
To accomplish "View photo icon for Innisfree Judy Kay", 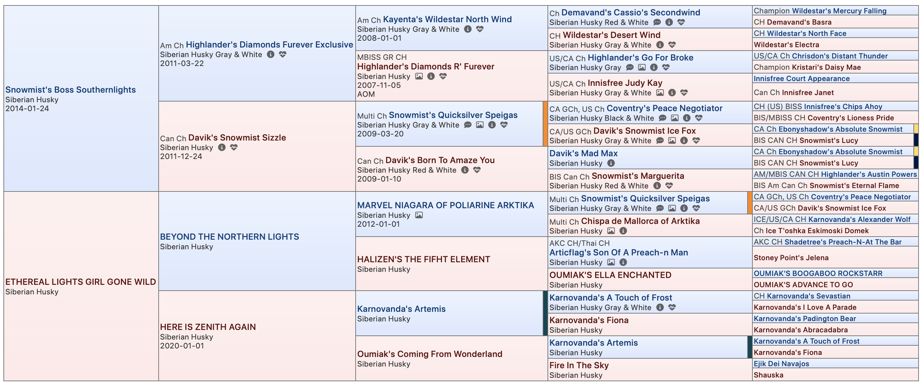I will point(660,92).
